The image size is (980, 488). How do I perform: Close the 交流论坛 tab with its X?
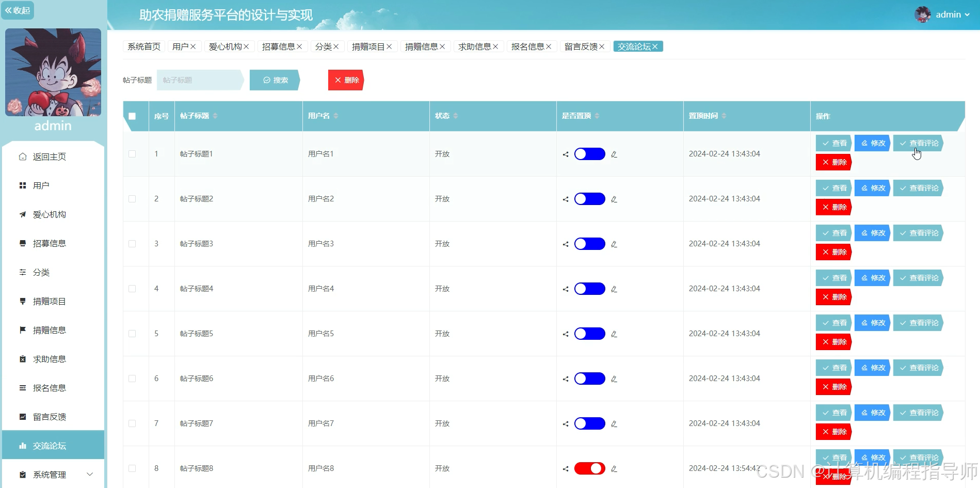coord(655,46)
